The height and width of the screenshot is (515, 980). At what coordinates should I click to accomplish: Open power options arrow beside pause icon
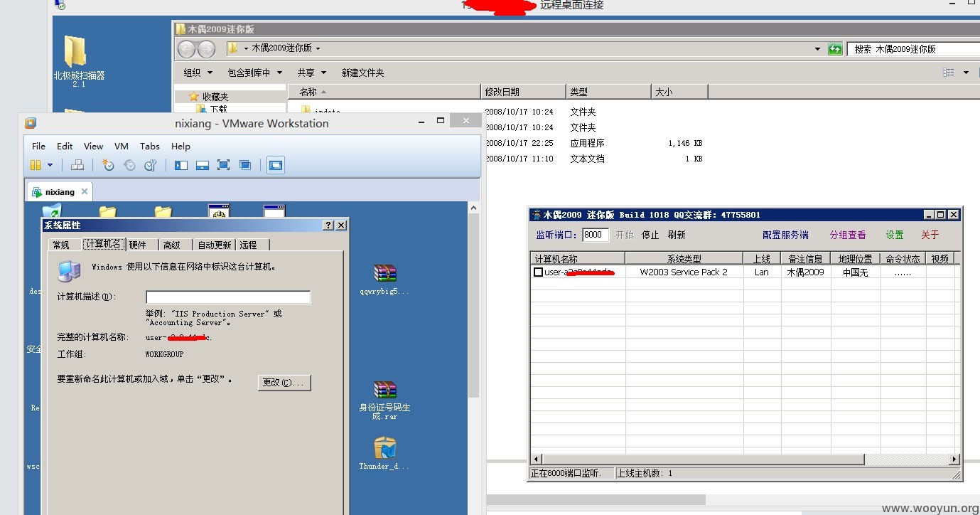[50, 165]
